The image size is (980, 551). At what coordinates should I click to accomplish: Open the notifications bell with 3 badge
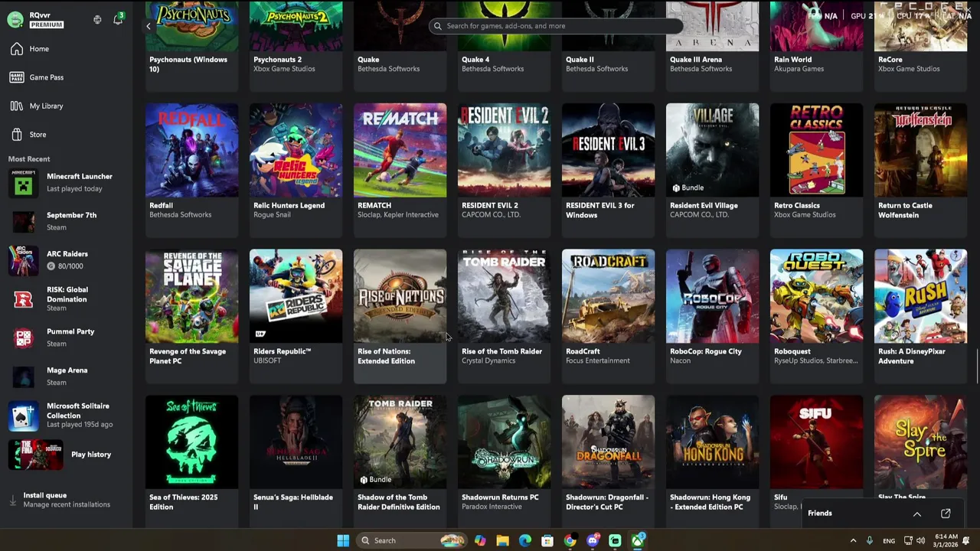[118, 19]
